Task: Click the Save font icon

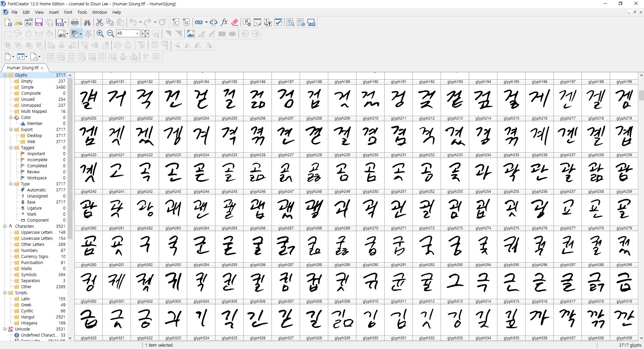Action: 39,23
